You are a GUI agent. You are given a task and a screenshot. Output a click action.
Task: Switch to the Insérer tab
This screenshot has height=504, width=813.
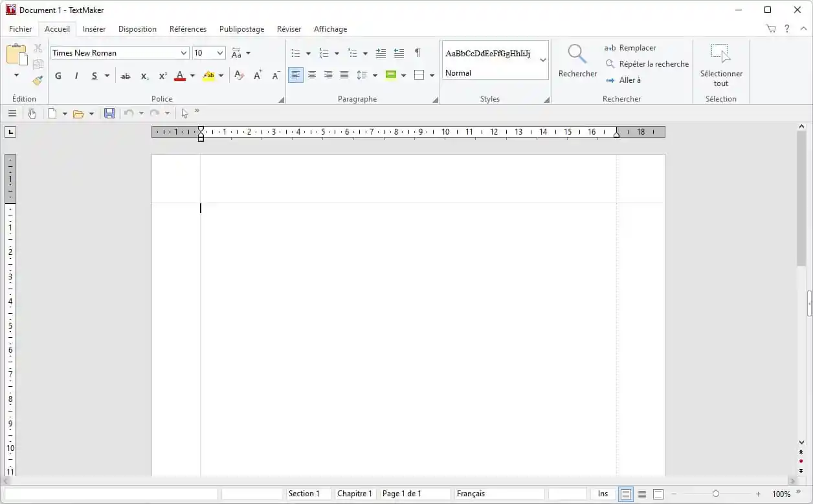tap(95, 29)
